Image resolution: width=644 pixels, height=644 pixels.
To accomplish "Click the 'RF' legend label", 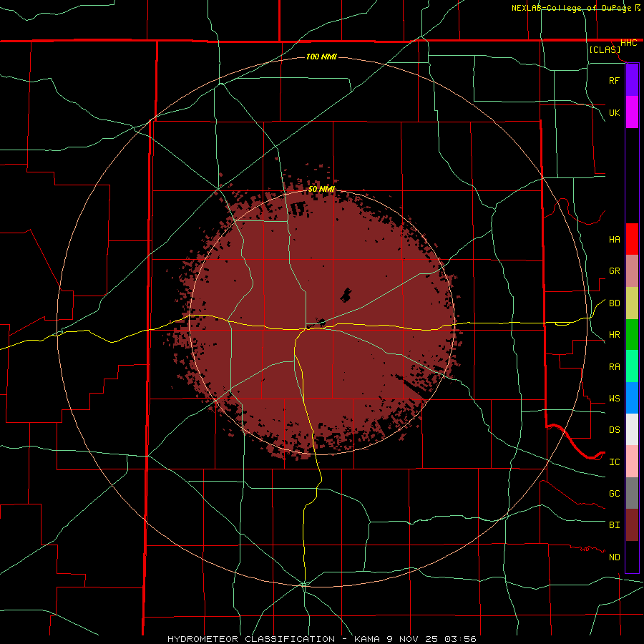I will click(x=614, y=80).
